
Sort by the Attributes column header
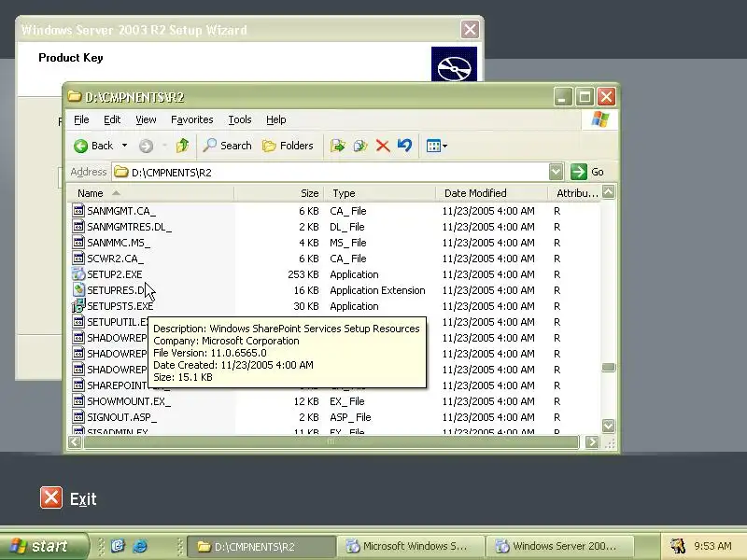574,193
